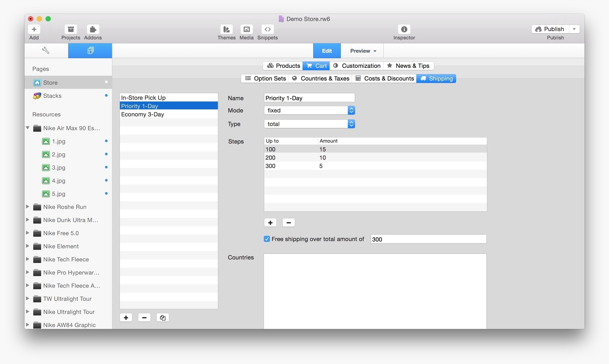Open the Inspector info icon
This screenshot has width=609, height=364.
tap(404, 29)
